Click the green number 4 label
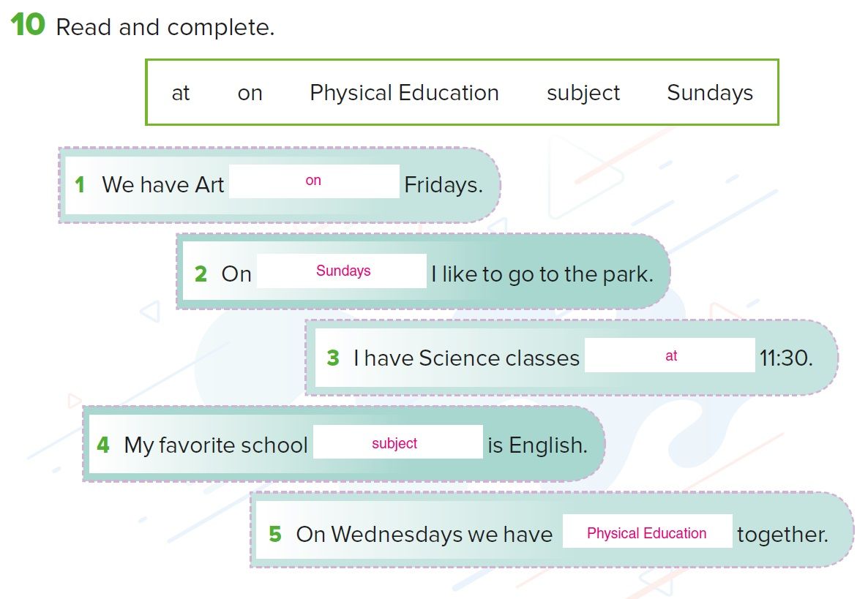868x599 pixels. pyautogui.click(x=103, y=445)
